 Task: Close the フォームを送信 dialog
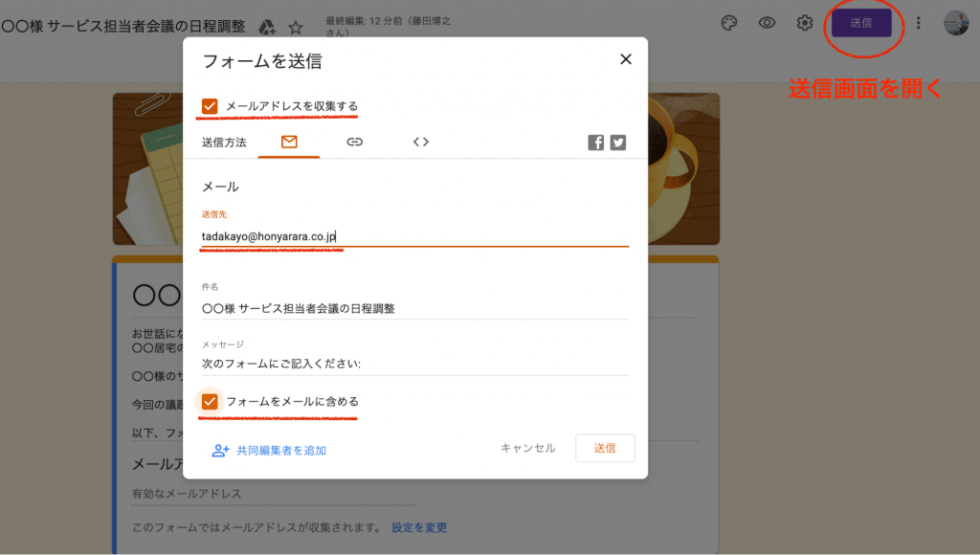tap(626, 59)
